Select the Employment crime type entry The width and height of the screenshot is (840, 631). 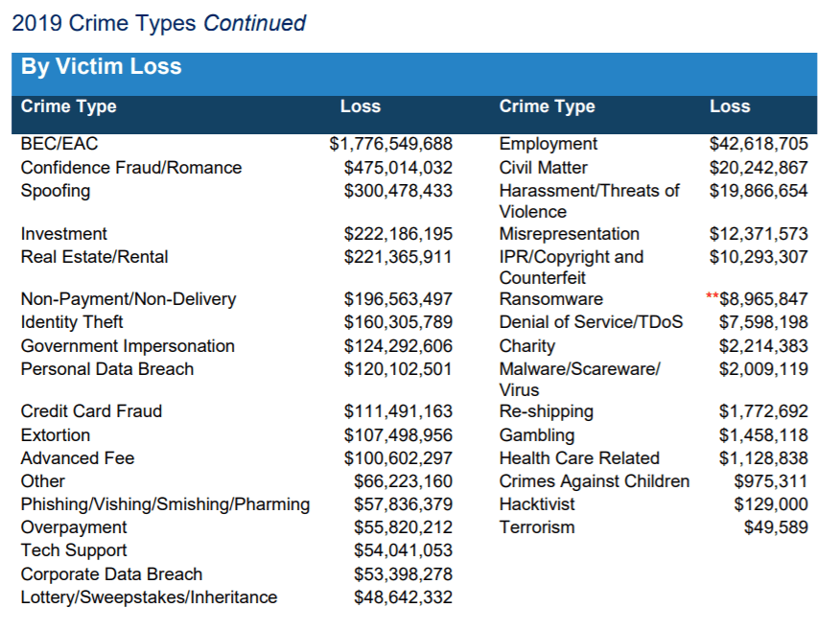[548, 144]
